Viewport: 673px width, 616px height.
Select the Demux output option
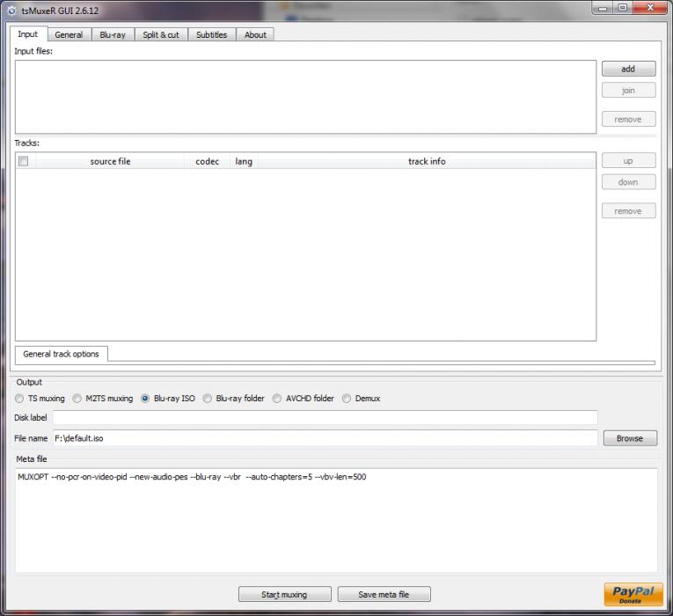click(362, 399)
